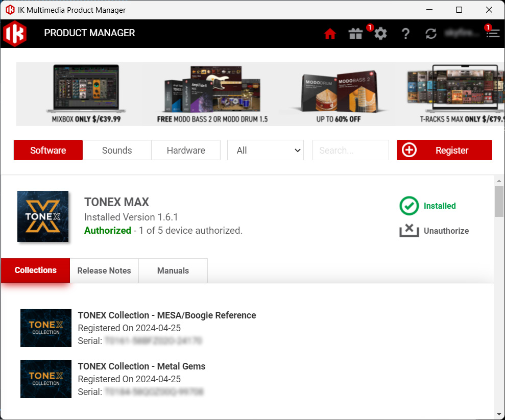Select the Collections tab
This screenshot has height=420, width=505.
pos(36,270)
